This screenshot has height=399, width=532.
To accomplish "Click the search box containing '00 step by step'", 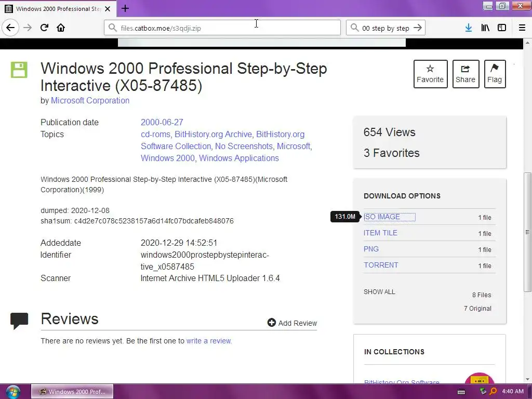I will [x=385, y=28].
